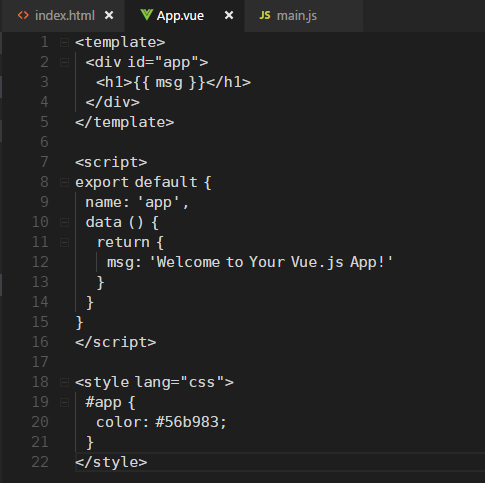This screenshot has width=485, height=483.
Task: Click the export default keyword text
Action: (136, 182)
